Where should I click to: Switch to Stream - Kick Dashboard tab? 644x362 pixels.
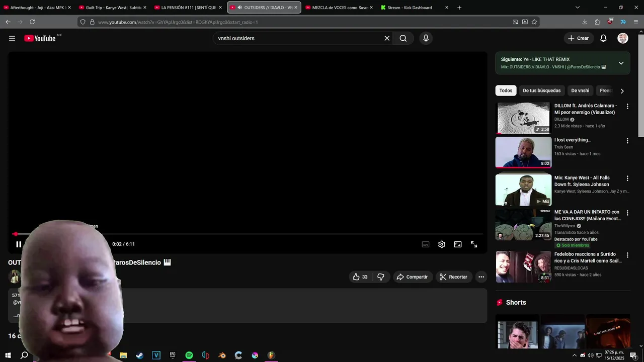coord(414,8)
